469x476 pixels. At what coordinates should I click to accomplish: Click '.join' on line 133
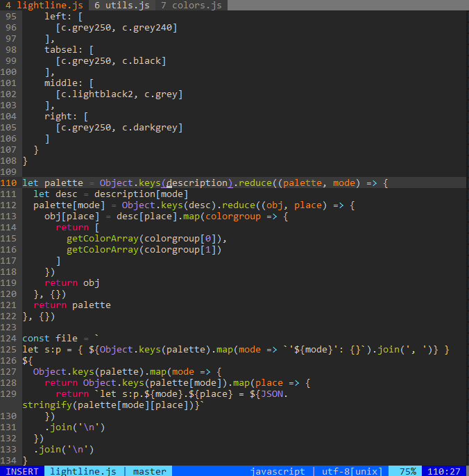tap(47, 450)
